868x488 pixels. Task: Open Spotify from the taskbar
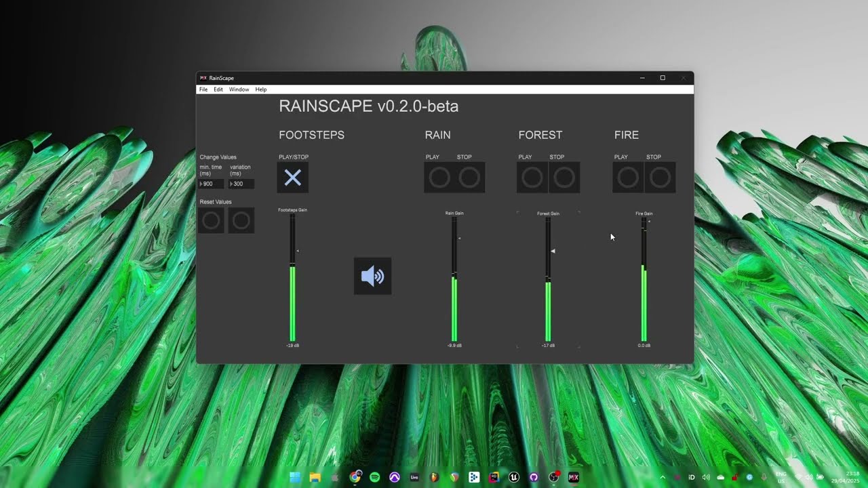point(375,477)
